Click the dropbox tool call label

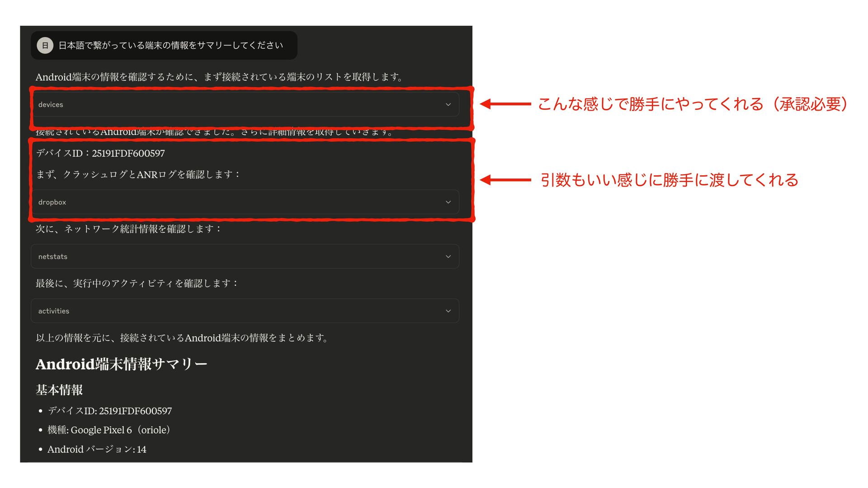(x=52, y=202)
